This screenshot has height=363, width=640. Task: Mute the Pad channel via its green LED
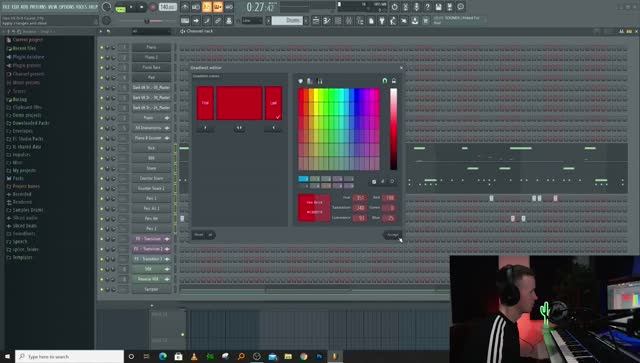[x=102, y=78]
